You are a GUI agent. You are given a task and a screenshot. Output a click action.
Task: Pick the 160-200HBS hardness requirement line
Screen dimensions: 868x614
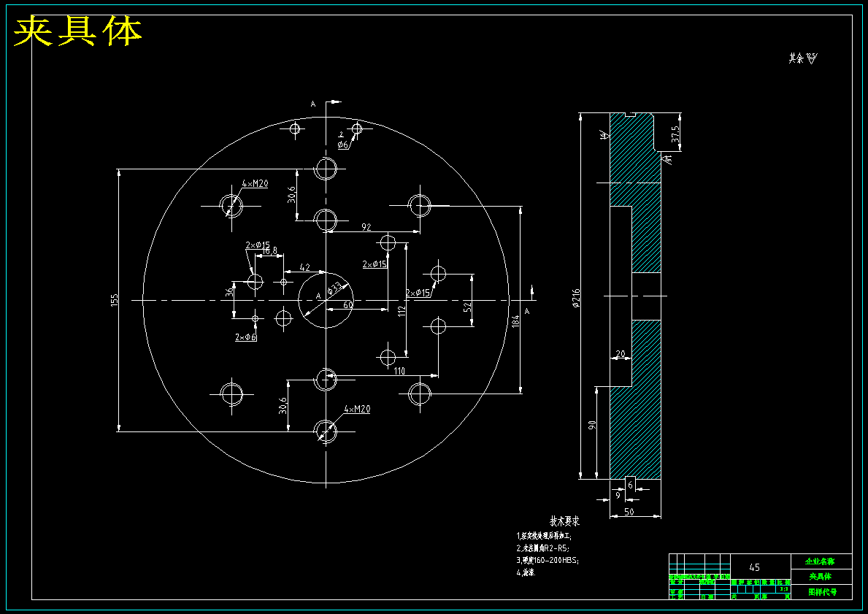click(548, 560)
